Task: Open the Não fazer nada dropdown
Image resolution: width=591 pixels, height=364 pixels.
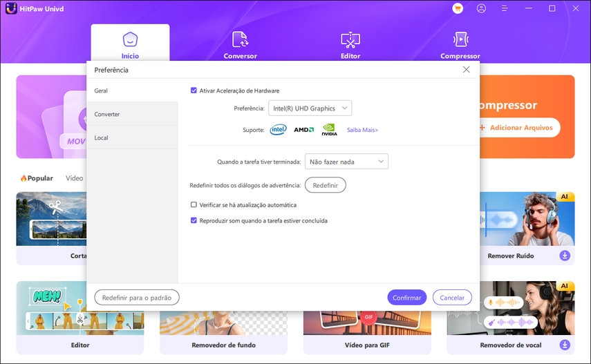Action: tap(346, 162)
